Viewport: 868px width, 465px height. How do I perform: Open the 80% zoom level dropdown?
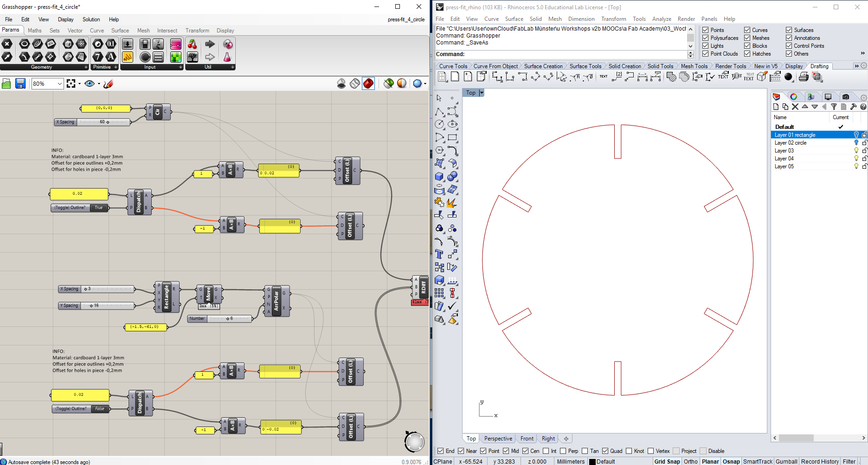click(60, 84)
